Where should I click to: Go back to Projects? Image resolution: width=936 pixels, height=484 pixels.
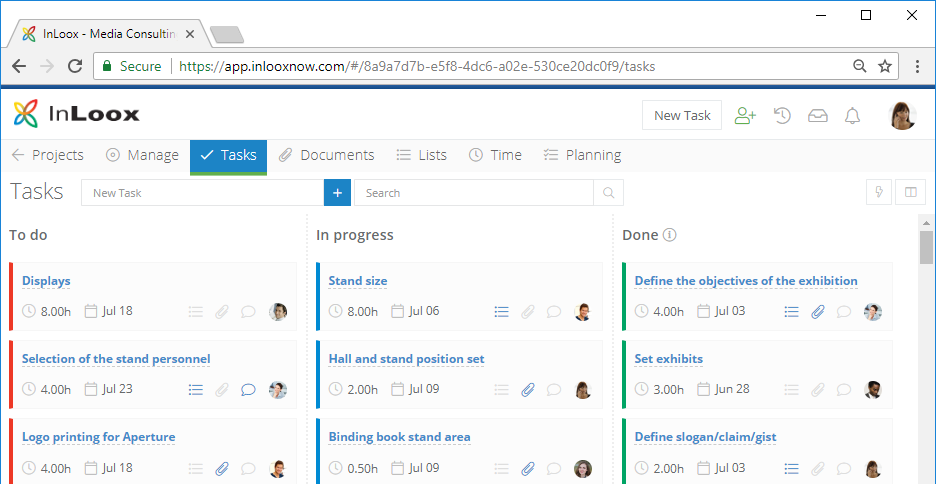[x=48, y=155]
